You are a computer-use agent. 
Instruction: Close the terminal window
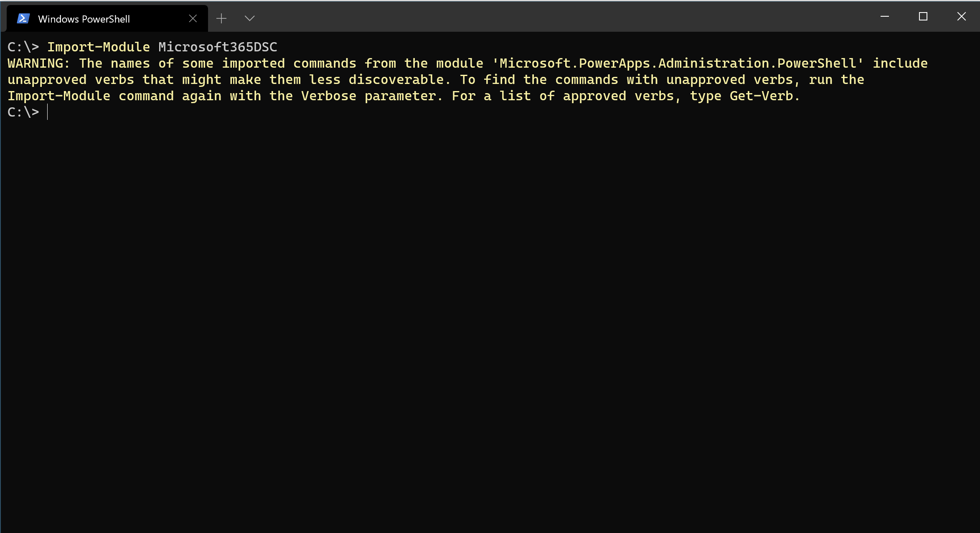[962, 17]
